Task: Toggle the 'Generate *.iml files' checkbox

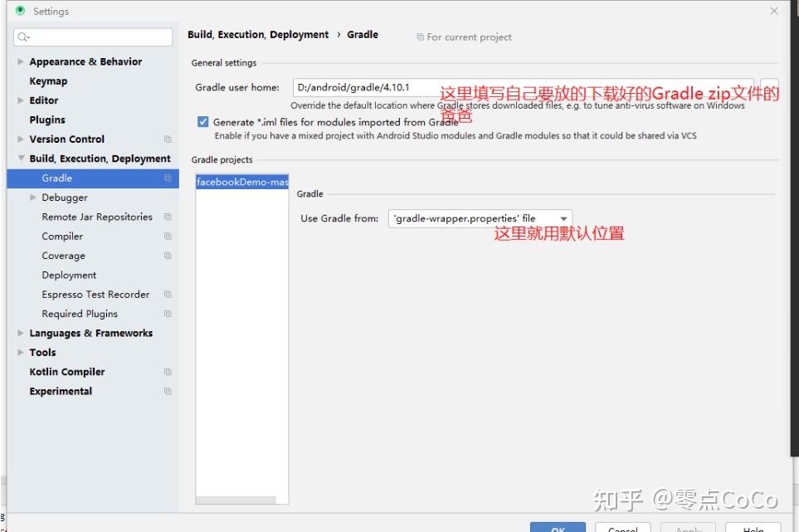Action: [x=202, y=122]
